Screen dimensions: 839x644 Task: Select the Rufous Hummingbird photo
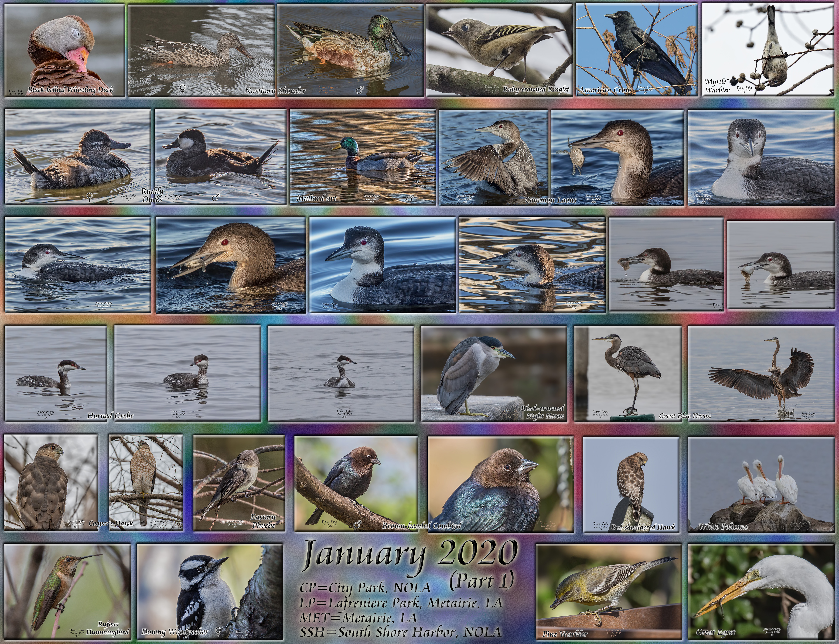click(68, 590)
